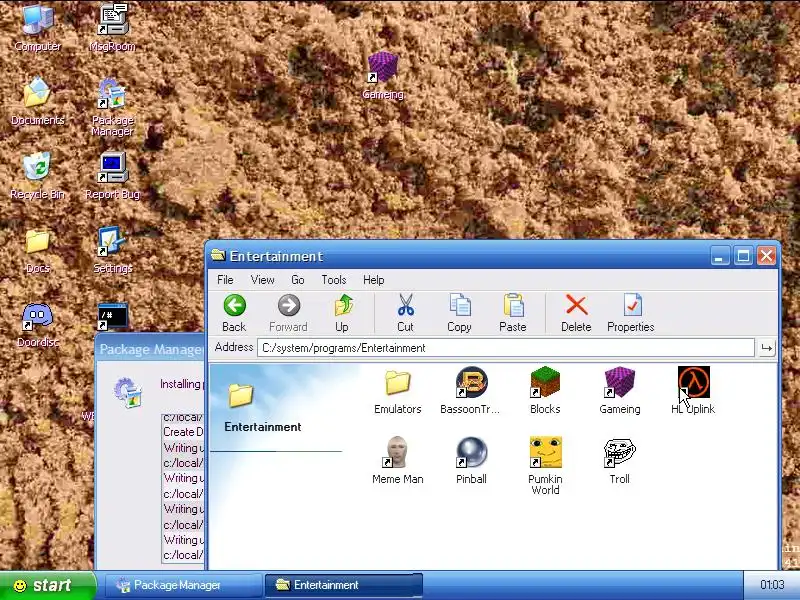Image resolution: width=800 pixels, height=600 pixels.
Task: Open the Tools menu
Action: click(334, 280)
